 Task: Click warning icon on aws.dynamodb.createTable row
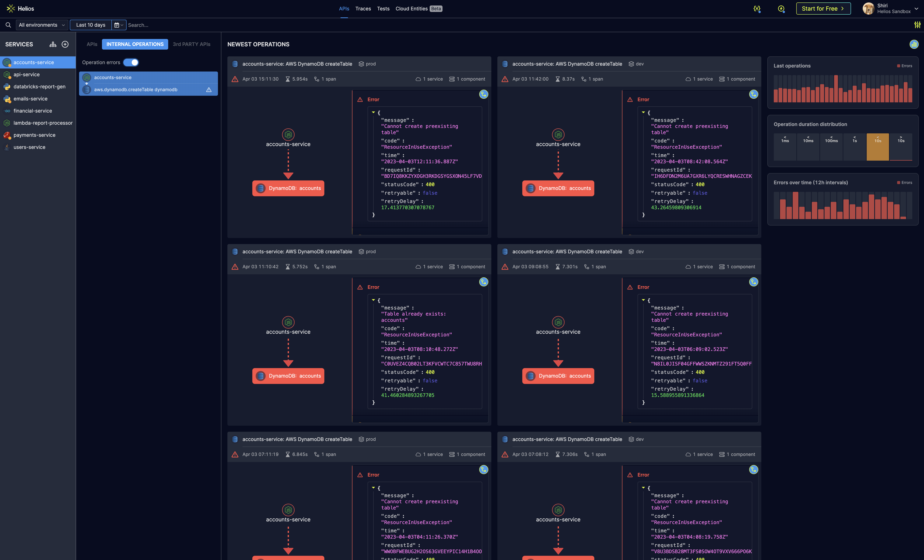click(209, 90)
